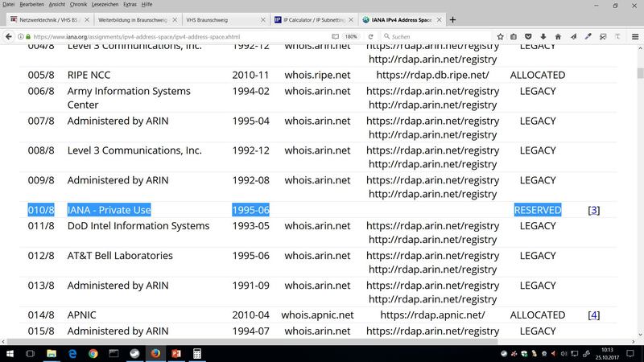Follow footnote link [4] in APNIC row
Screen dimensions: 644x362
tap(594, 315)
